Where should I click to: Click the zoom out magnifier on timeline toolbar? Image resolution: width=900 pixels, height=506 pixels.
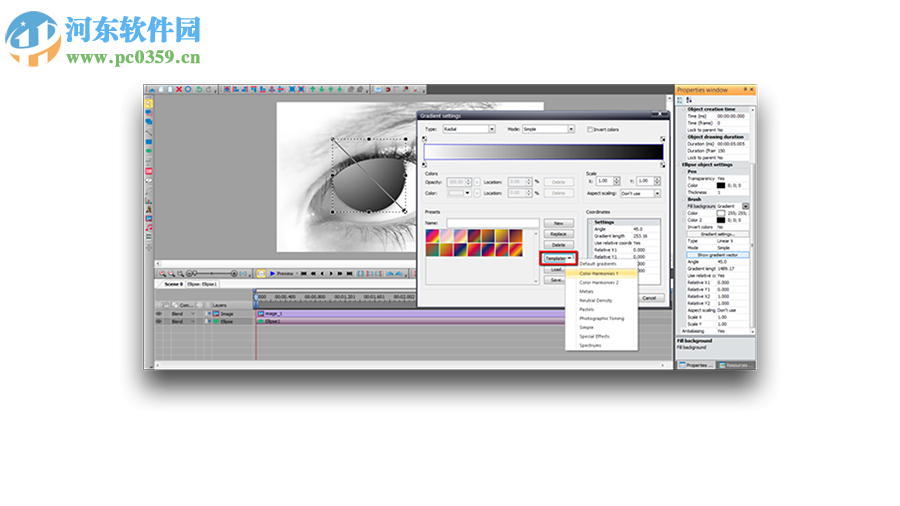click(x=172, y=274)
